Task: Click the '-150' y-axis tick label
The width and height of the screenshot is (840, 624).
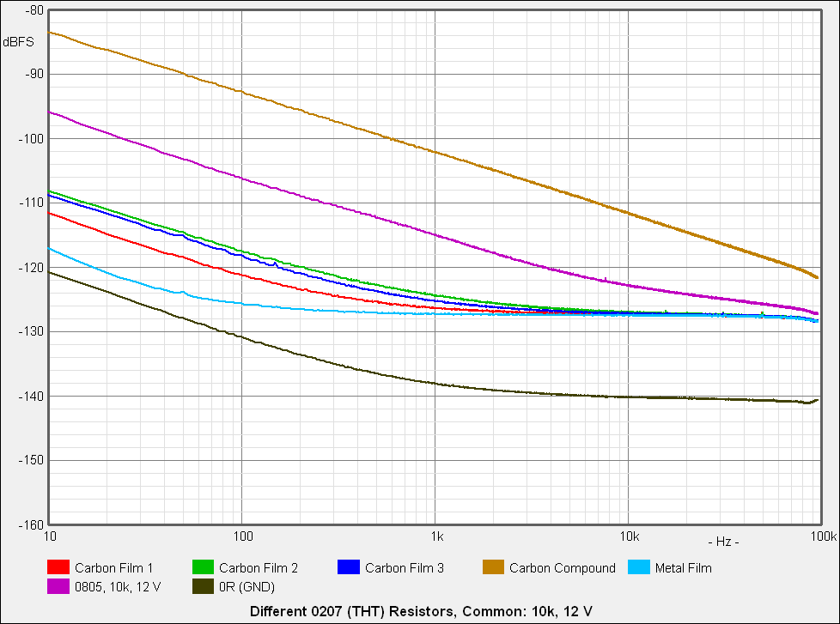Action: click(x=32, y=460)
